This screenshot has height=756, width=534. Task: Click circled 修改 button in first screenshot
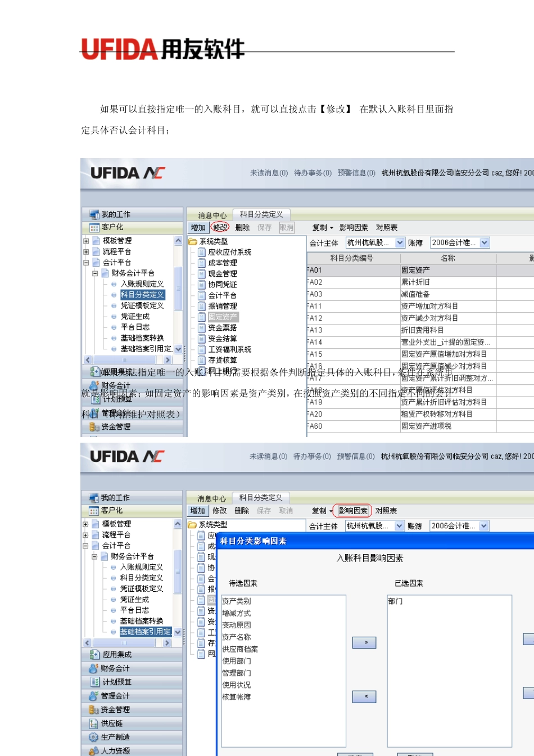(220, 227)
